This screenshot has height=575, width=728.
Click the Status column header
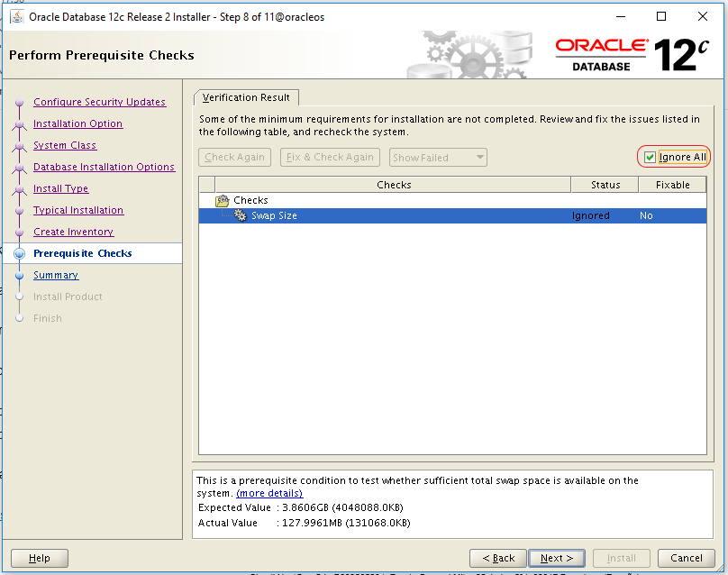click(x=605, y=185)
